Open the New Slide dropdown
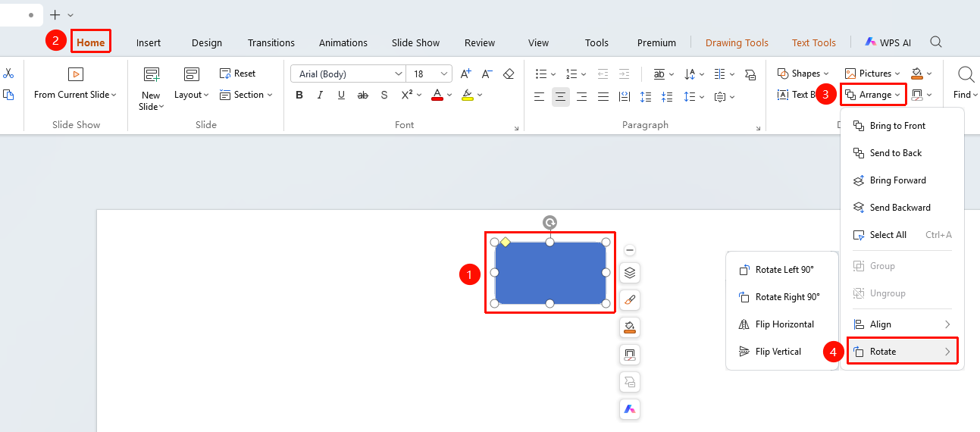 pyautogui.click(x=151, y=101)
